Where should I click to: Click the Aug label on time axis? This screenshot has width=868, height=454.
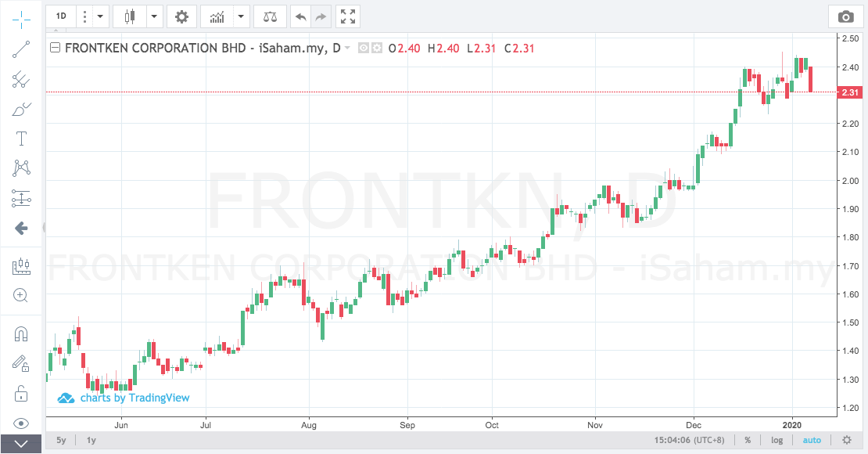click(x=308, y=425)
